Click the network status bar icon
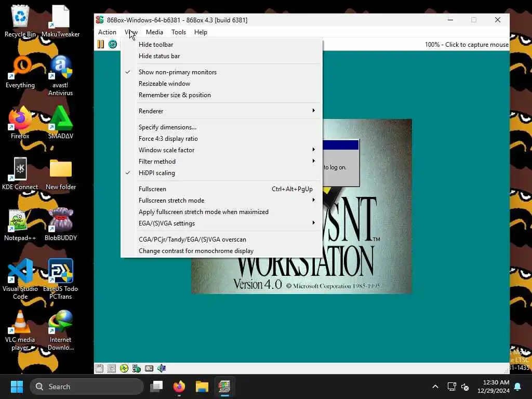Screen dimensions: 532x399 (x=137, y=368)
